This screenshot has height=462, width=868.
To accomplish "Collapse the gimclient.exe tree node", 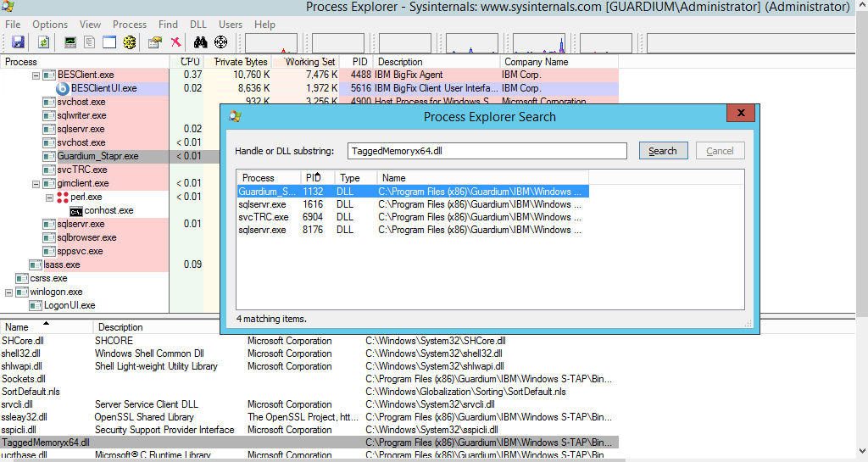I will point(36,184).
